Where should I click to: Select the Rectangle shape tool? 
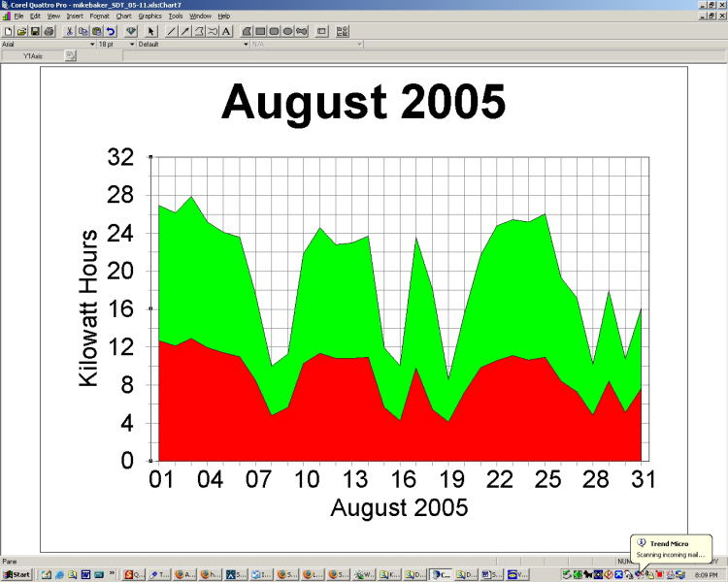[x=261, y=31]
